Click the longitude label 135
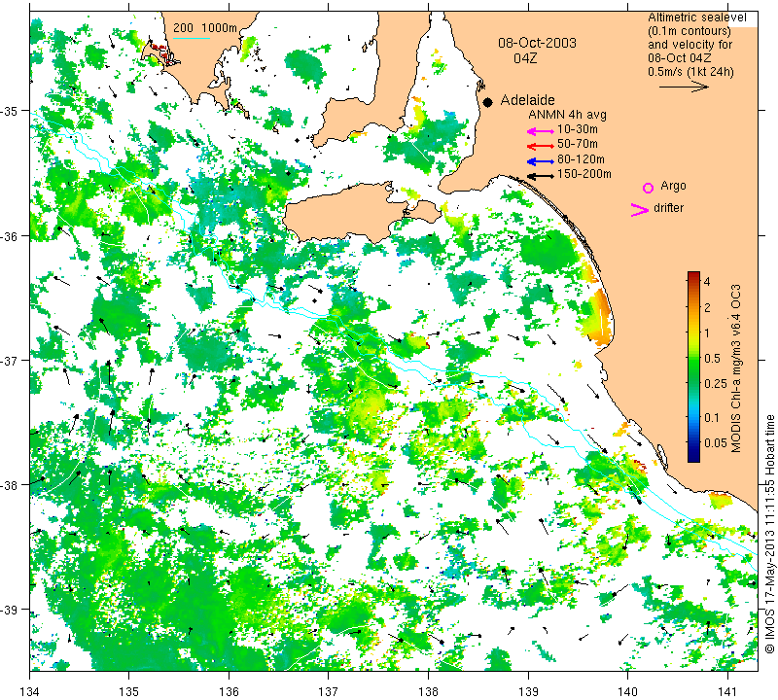The image size is (778, 700). pos(129,691)
